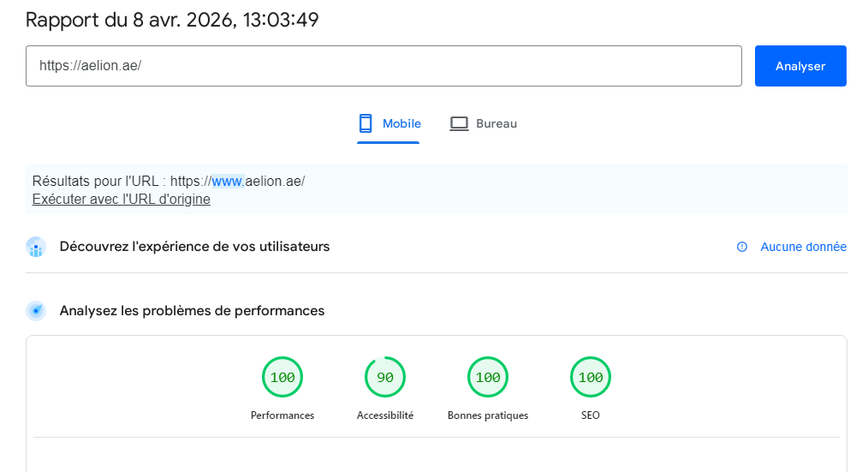Click the user experience chart icon
868x472 pixels.
pyautogui.click(x=36, y=247)
